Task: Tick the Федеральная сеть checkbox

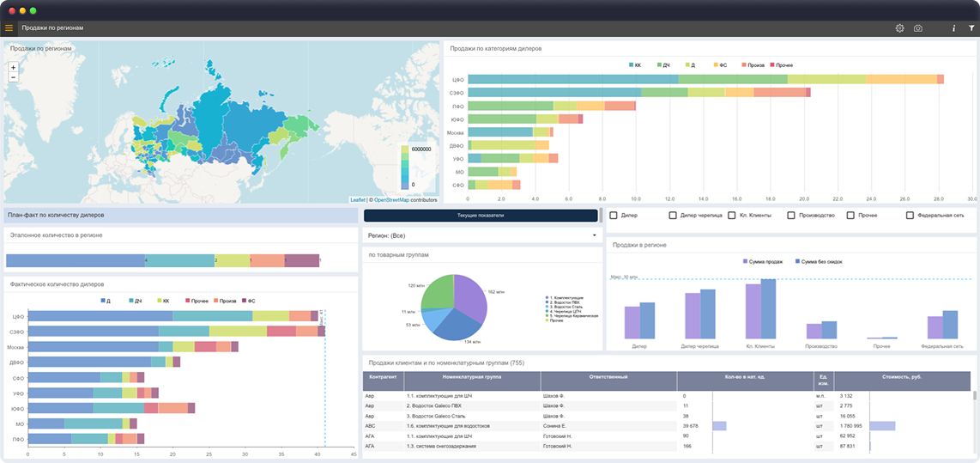Action: pyautogui.click(x=910, y=216)
